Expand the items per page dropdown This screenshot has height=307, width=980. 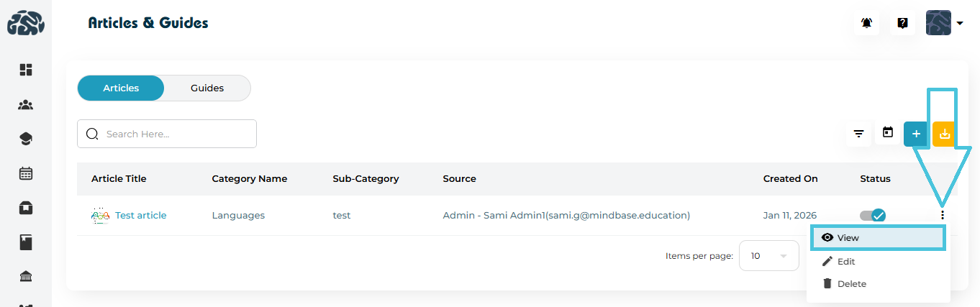coord(768,255)
